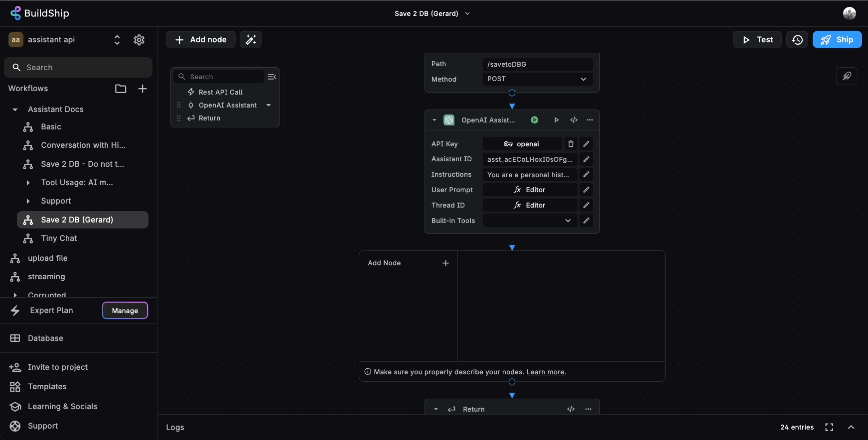868x440 pixels.
Task: Run the OpenAI Assistant node play icon
Action: (x=557, y=120)
